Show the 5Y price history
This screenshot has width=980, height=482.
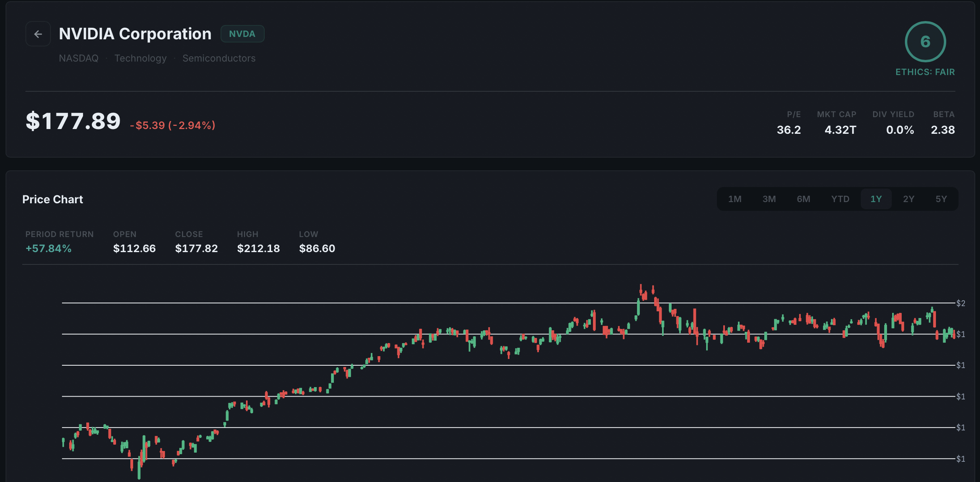941,199
